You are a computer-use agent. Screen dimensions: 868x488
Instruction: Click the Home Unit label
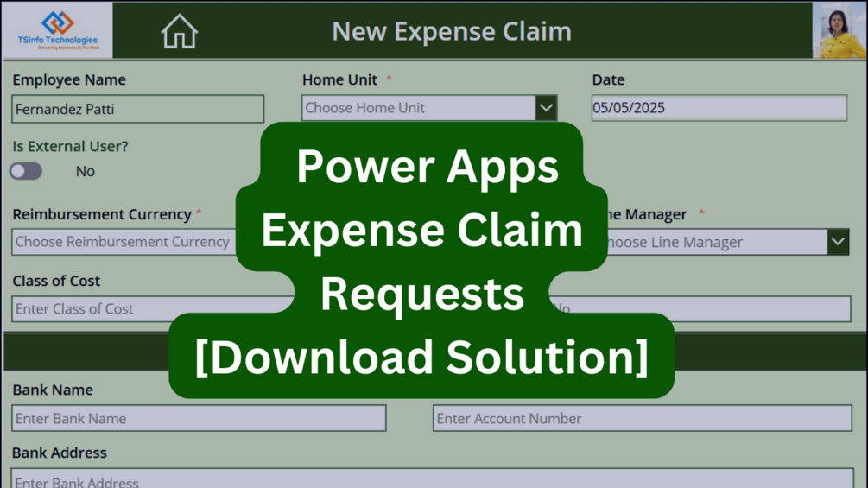340,79
